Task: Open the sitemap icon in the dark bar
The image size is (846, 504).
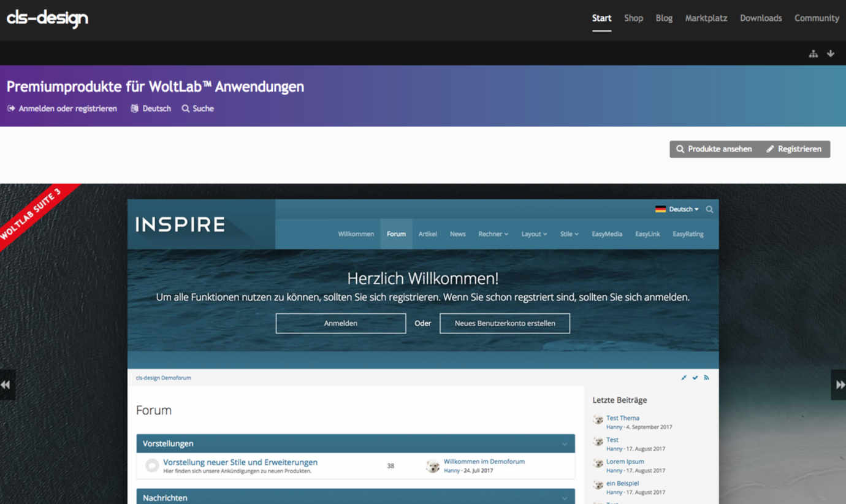Action: pyautogui.click(x=813, y=53)
